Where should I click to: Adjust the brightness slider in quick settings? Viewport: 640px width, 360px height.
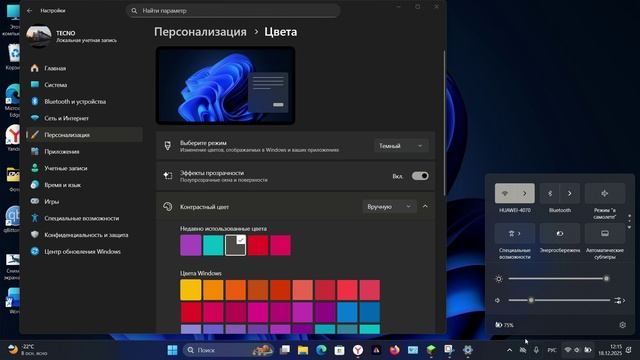click(x=558, y=279)
